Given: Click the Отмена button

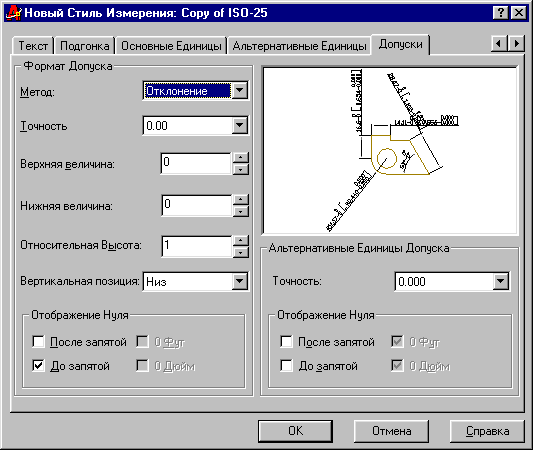Looking at the screenshot, I should (391, 431).
